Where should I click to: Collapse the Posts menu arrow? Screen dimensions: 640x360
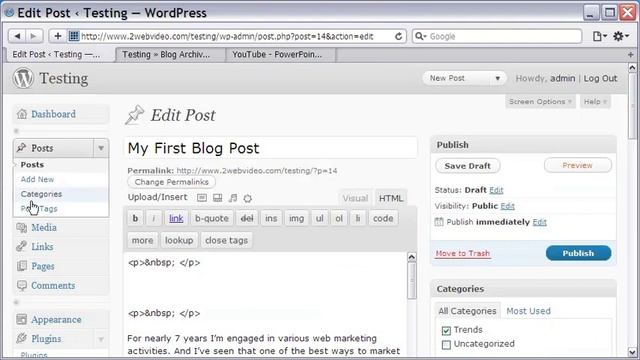click(101, 148)
